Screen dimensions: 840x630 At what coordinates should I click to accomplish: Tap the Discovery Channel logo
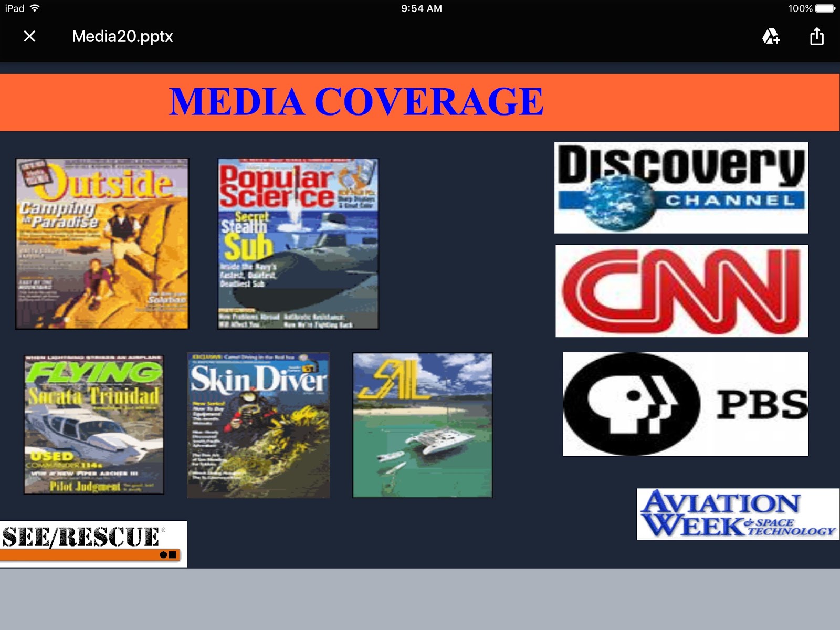681,187
